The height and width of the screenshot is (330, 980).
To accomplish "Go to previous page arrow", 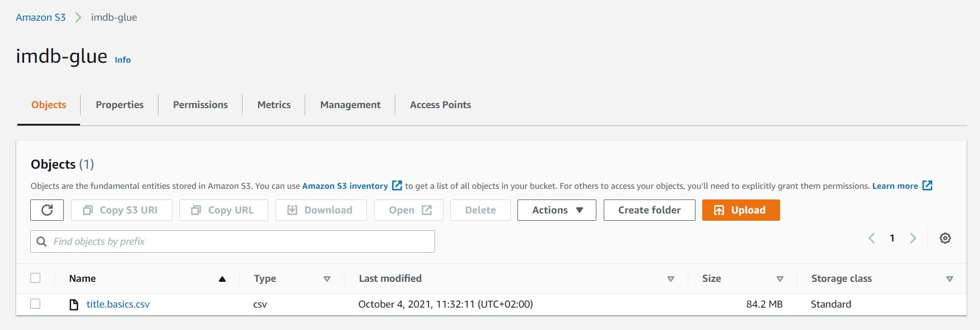I will tap(871, 238).
